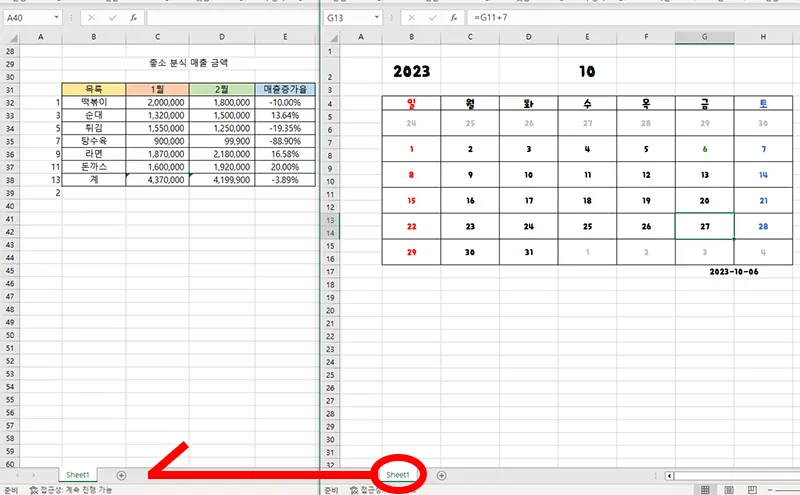Click the Cancel X icon in the calendar workbook formula bar
800x495 pixels.
[x=412, y=18]
